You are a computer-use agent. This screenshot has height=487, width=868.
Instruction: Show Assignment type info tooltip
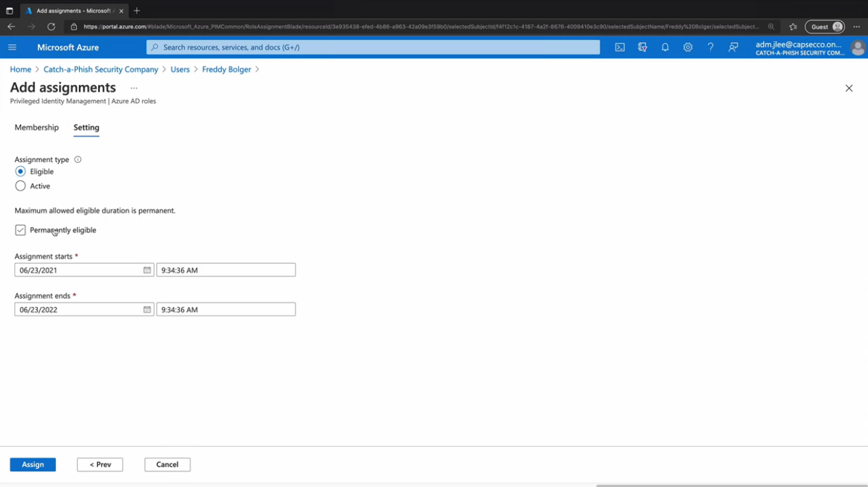(78, 159)
